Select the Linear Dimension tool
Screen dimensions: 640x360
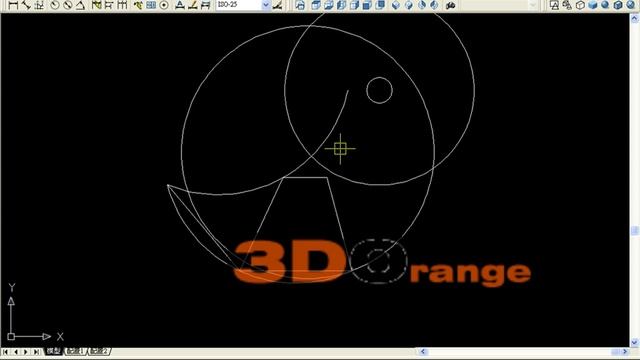click(13, 5)
